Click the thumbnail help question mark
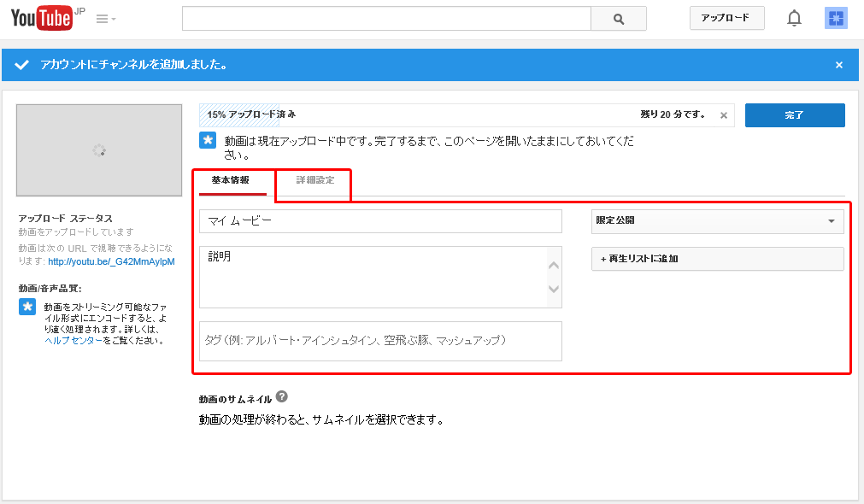This screenshot has height=504, width=864. 282,397
